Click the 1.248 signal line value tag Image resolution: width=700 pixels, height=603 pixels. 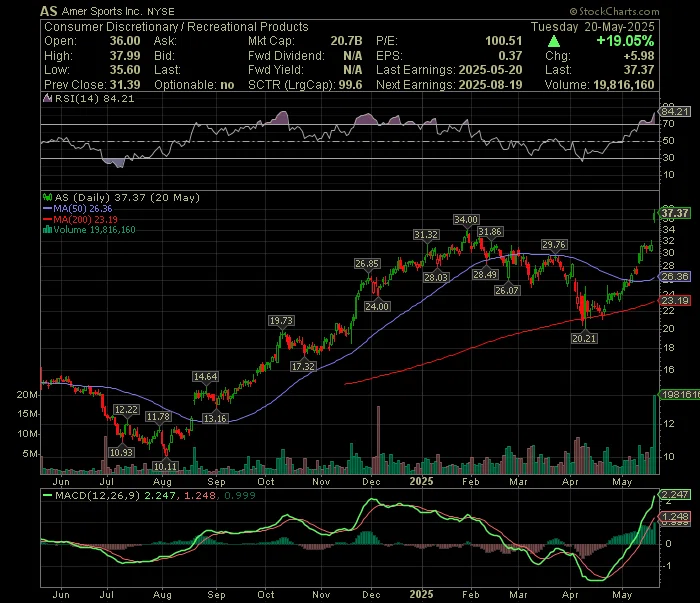[x=675, y=516]
